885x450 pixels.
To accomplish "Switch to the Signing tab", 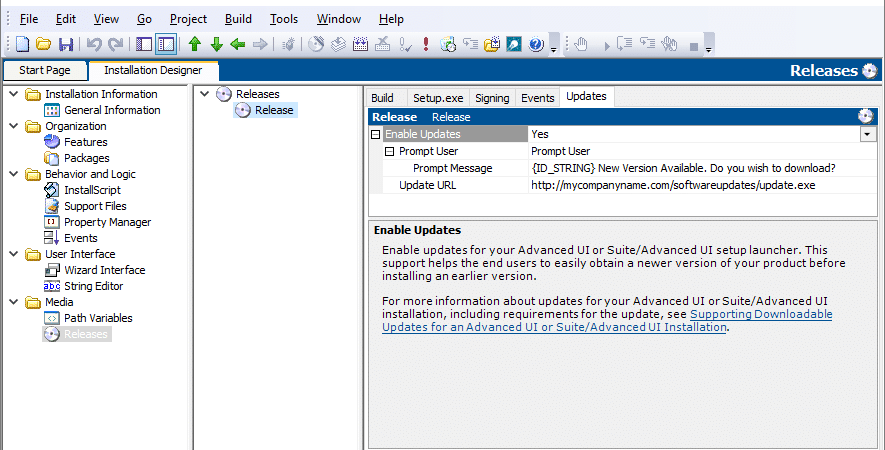I will click(x=492, y=98).
